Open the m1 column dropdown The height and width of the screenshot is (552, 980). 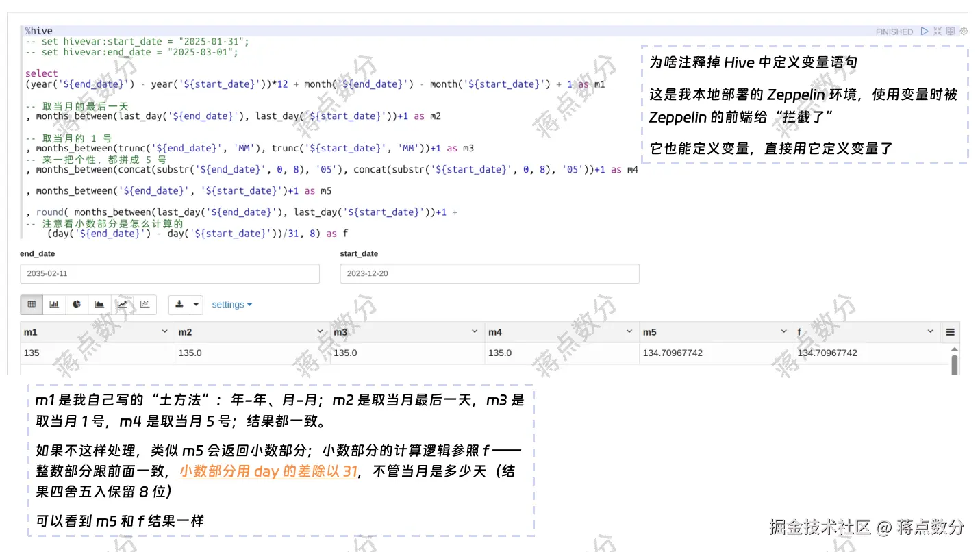pos(164,331)
